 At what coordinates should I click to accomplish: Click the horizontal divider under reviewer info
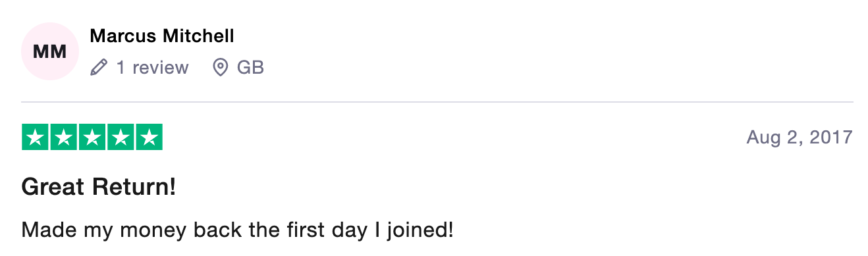pos(437,102)
